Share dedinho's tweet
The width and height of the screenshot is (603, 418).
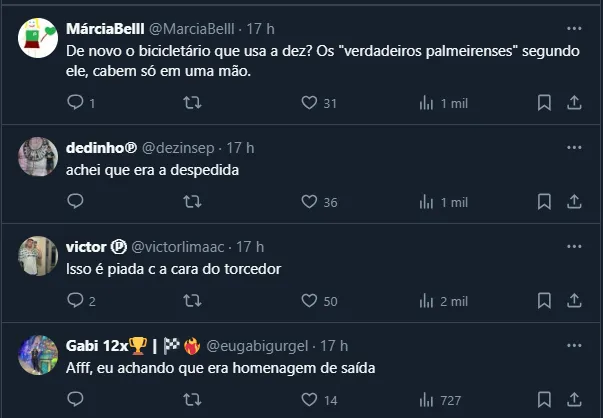point(575,201)
